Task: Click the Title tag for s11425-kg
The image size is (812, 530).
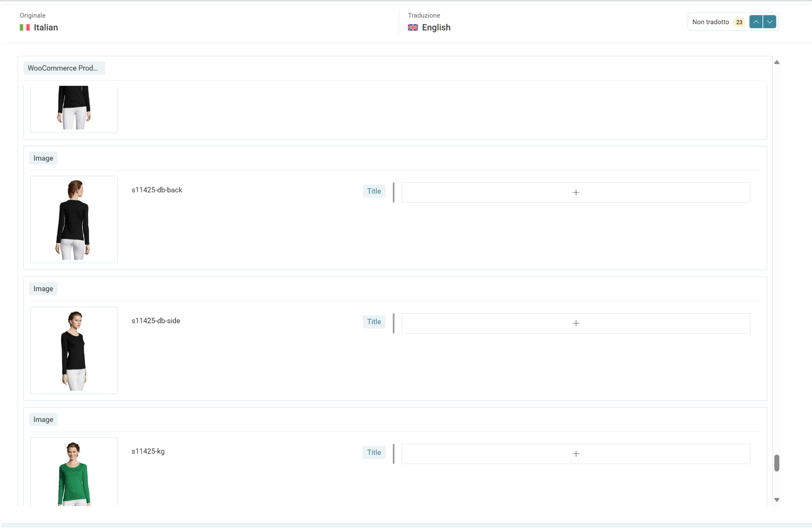Action: (x=374, y=452)
